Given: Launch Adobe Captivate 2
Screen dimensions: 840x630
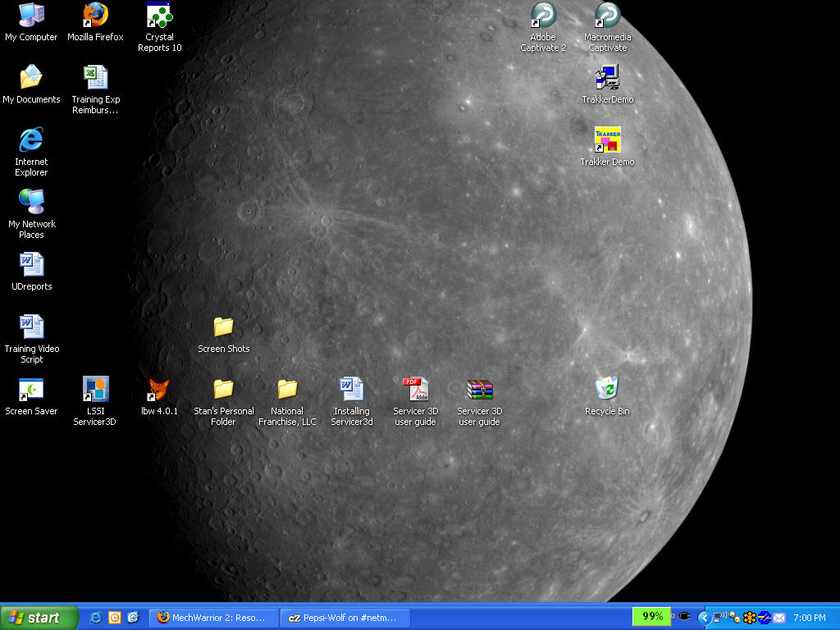Looking at the screenshot, I should pos(543,18).
